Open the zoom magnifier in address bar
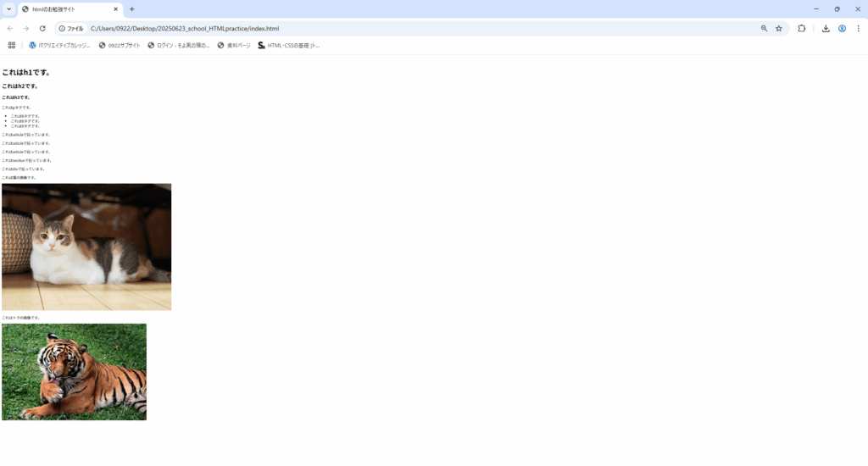This screenshot has width=868, height=466. click(764, 28)
